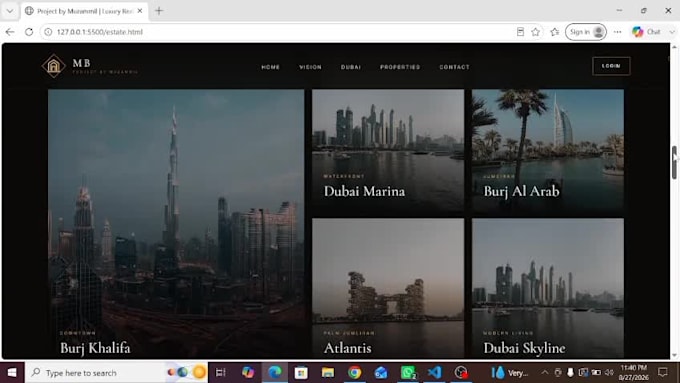Open Outlook mail from taskbar
Image resolution: width=680 pixels, height=383 pixels.
point(381,372)
